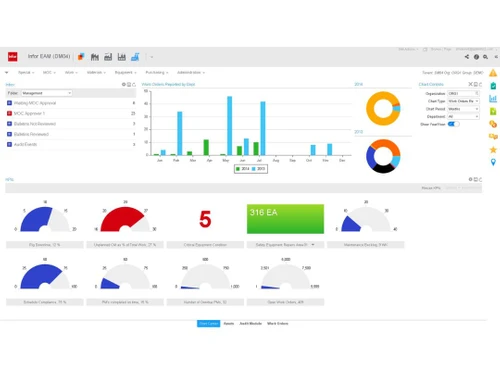Click the KPIs panel maximize icon
Viewport: 500px width, 375px height.
click(476, 179)
